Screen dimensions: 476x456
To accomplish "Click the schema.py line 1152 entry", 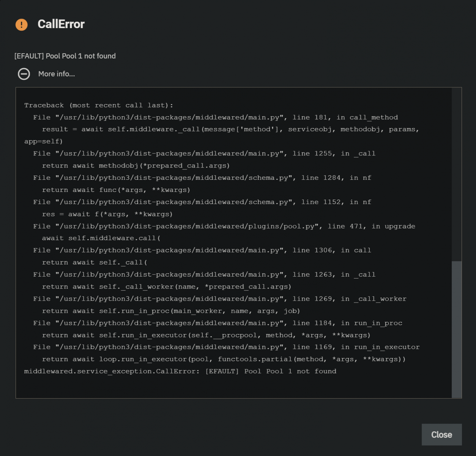I will (202, 202).
